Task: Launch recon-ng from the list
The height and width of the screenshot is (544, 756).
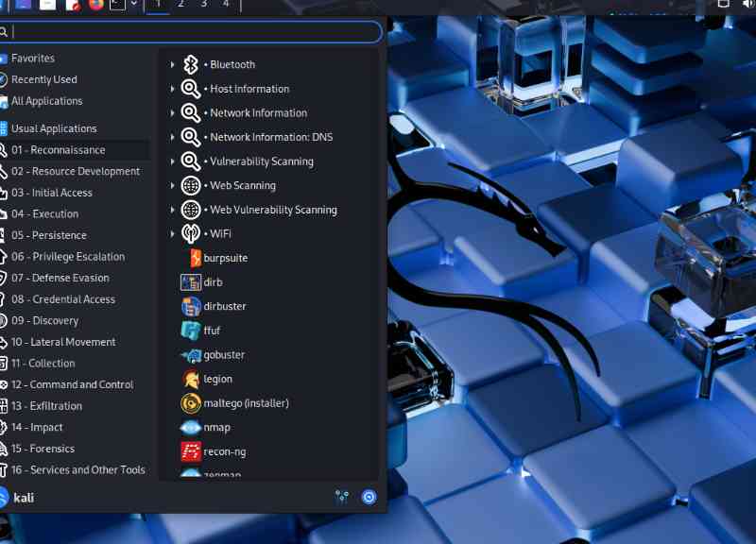Action: tap(214, 451)
